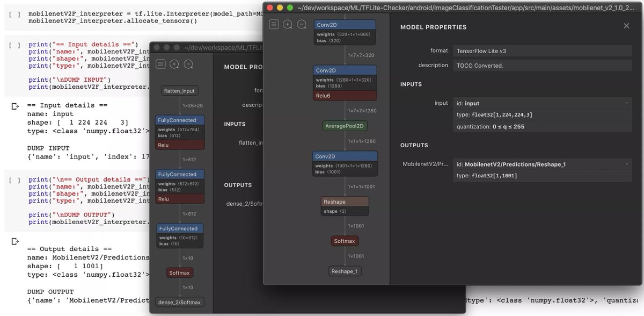644x316 pixels.
Task: Zoom out with the minus magnifier icon
Action: (301, 24)
